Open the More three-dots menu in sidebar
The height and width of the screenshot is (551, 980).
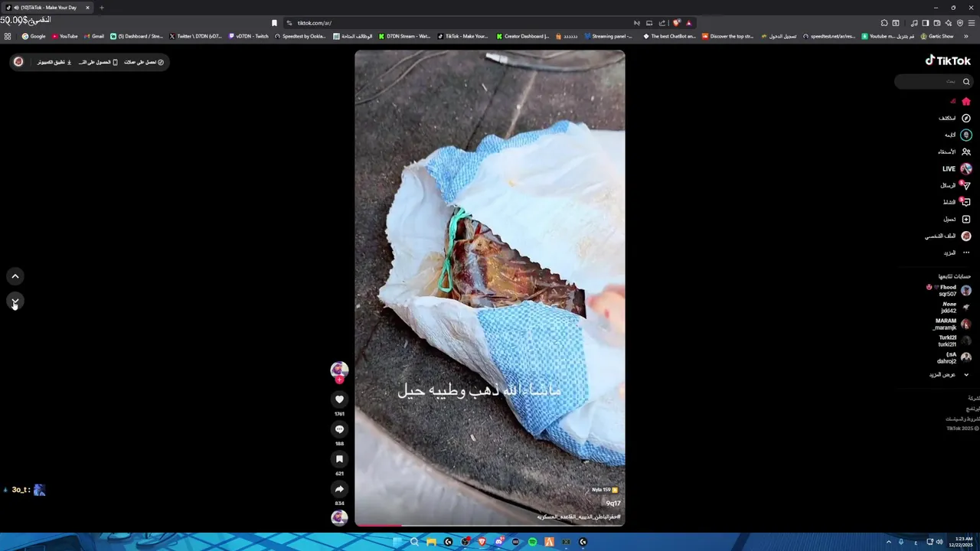point(966,253)
